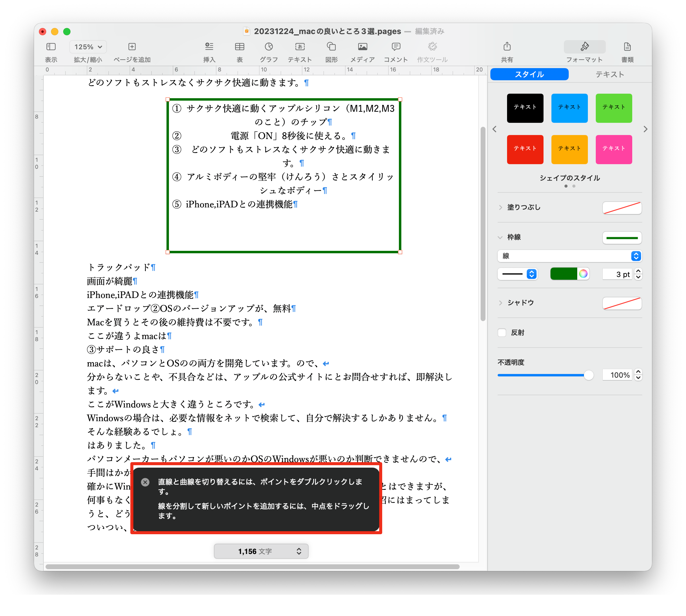Dismiss the hint popup with X

(145, 482)
